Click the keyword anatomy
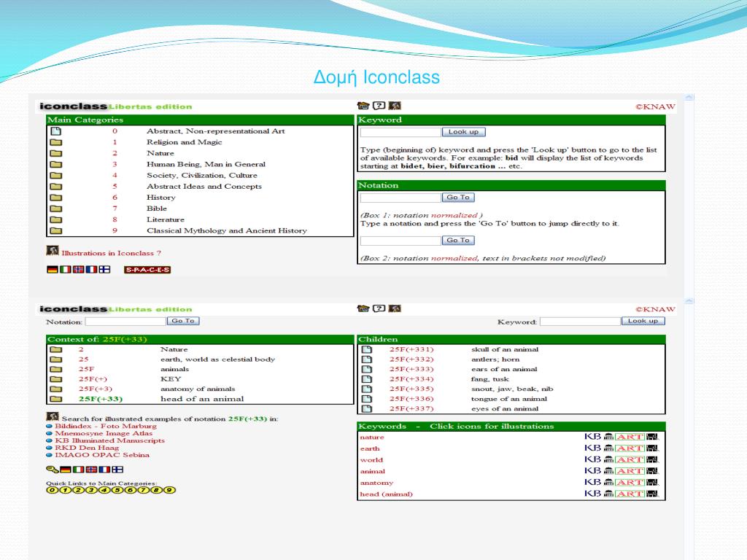Viewport: 747px width, 560px height. click(376, 483)
